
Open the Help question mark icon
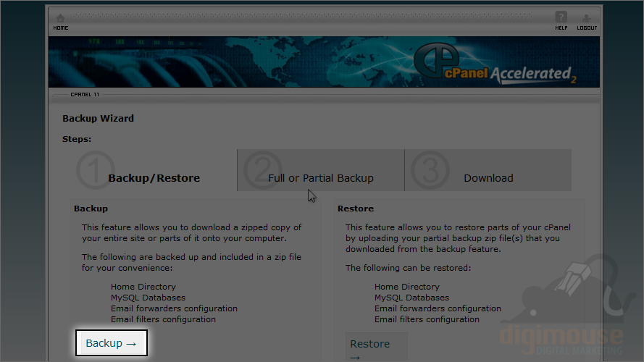pos(561,17)
